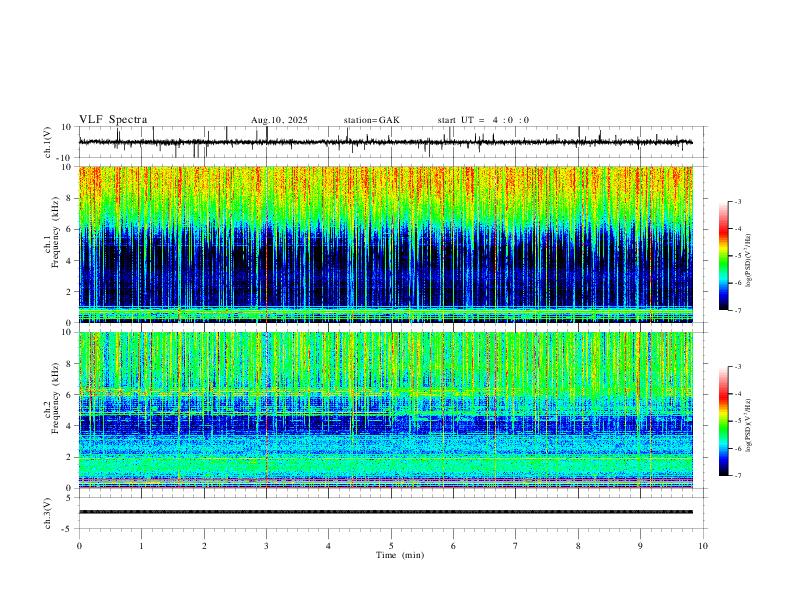Click the "VLF Spectra" plot title
The width and height of the screenshot is (792, 612).
[113, 120]
